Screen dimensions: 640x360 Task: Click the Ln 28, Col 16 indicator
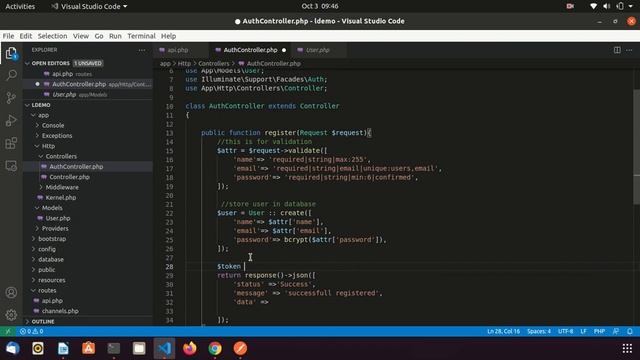pos(503,331)
